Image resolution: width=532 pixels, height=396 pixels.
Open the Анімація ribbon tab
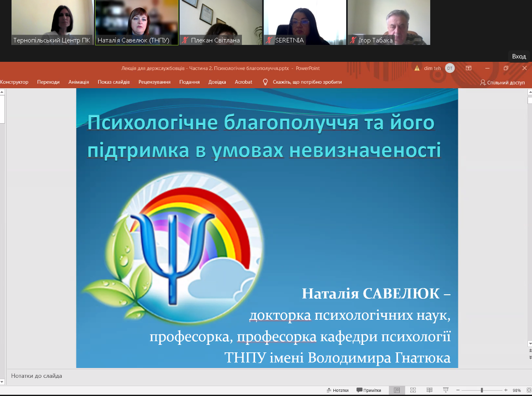79,82
